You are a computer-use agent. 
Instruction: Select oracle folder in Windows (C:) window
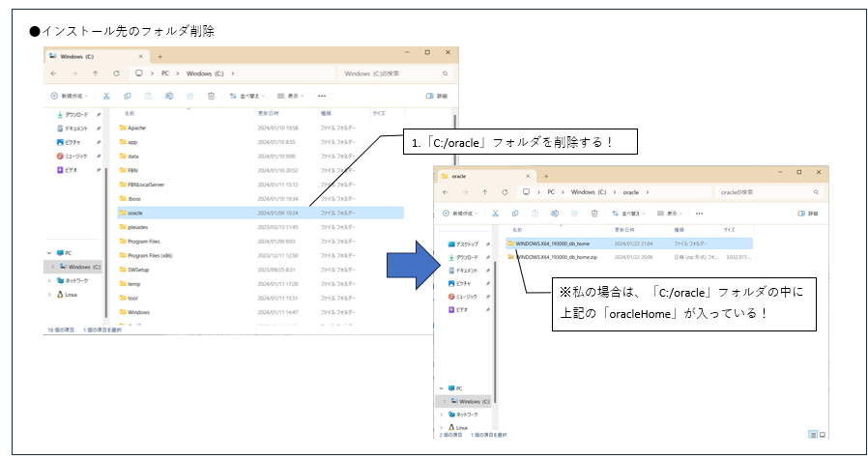click(261, 213)
